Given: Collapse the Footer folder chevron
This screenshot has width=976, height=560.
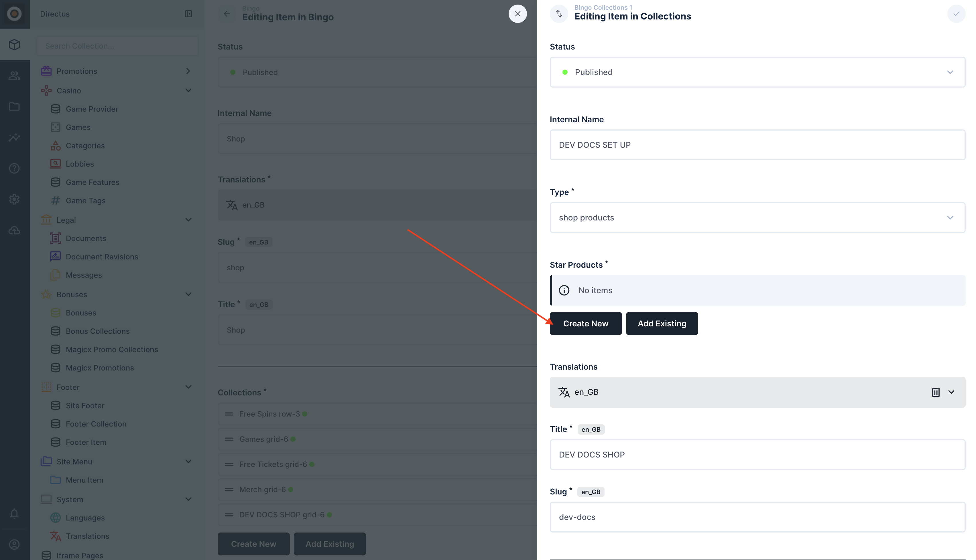Looking at the screenshot, I should point(188,387).
